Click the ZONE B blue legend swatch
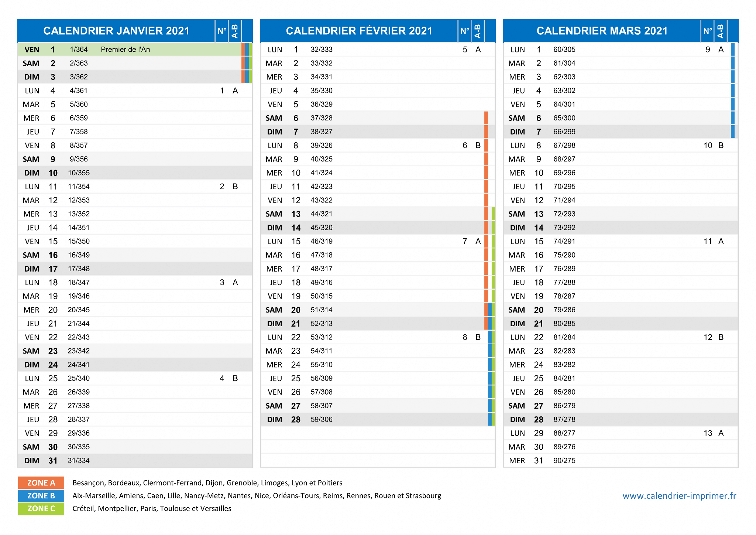 pyautogui.click(x=41, y=496)
